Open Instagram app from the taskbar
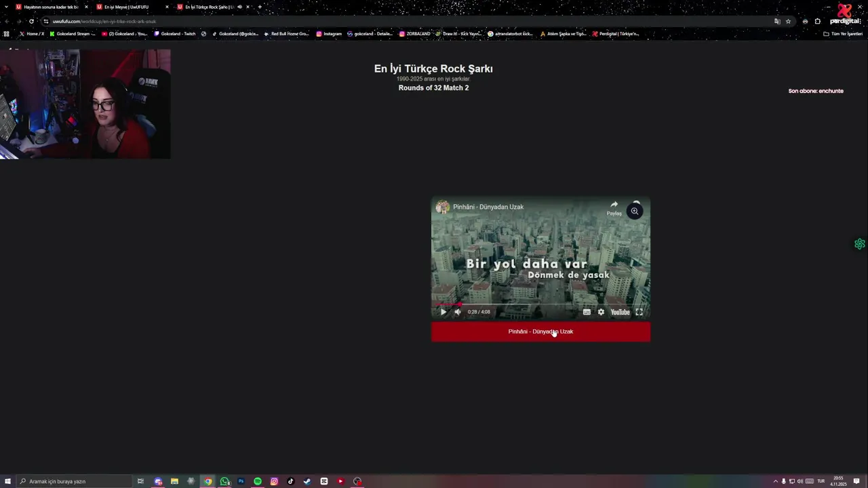868x488 pixels. click(x=274, y=481)
